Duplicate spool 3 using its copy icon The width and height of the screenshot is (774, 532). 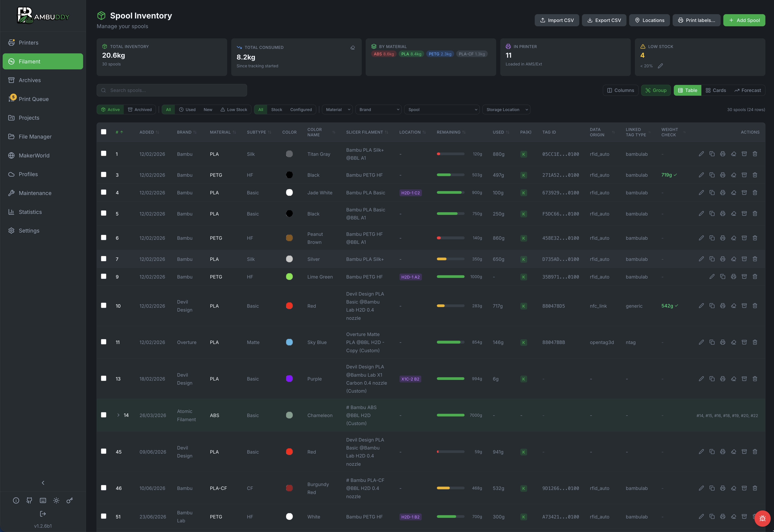coord(712,175)
